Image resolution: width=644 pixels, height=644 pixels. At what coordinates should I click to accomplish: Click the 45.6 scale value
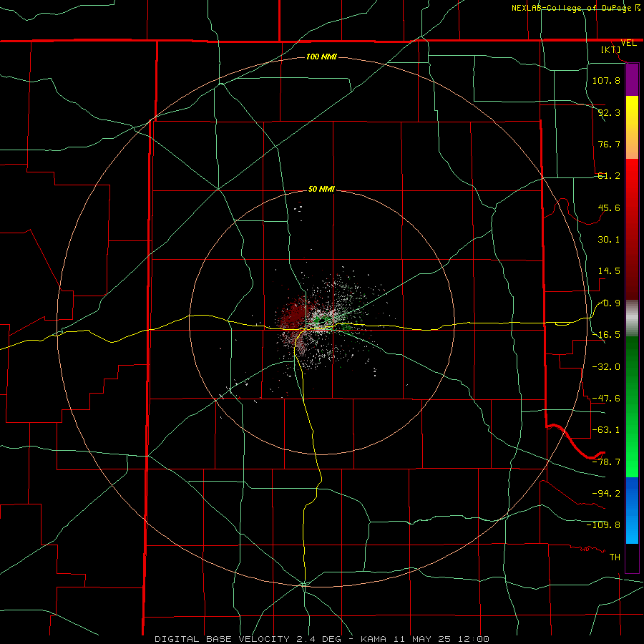(609, 208)
